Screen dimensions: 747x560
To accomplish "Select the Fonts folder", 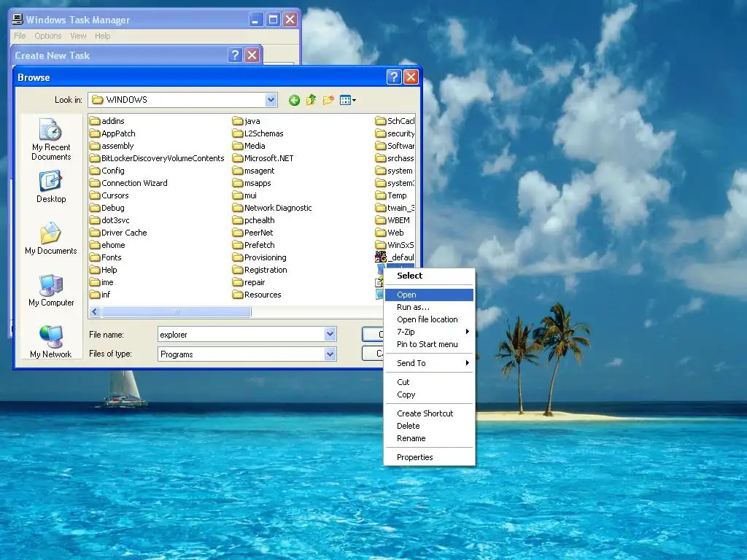I will pyautogui.click(x=105, y=257).
